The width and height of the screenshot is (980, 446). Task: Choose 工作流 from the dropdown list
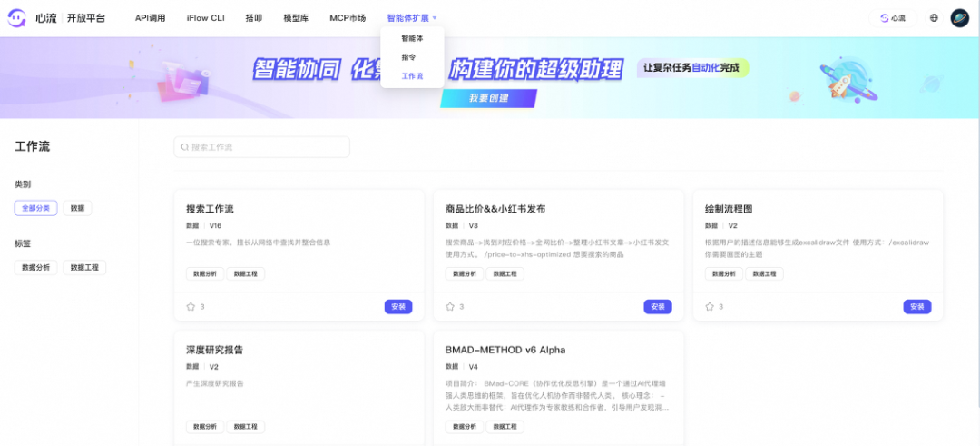[x=412, y=76]
